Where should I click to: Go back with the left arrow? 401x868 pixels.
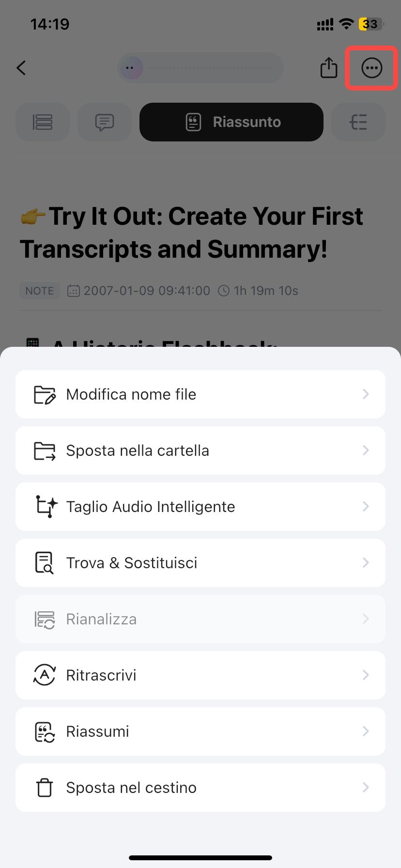click(21, 68)
